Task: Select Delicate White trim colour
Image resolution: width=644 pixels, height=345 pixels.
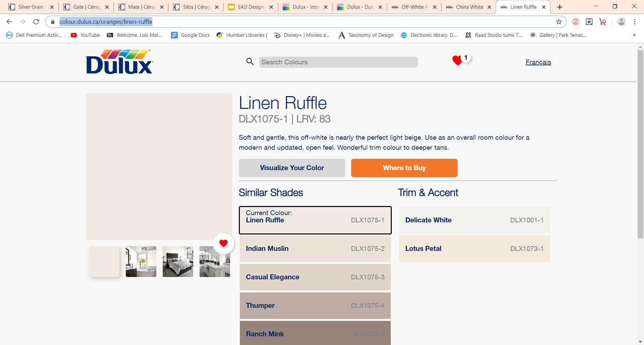Action: click(475, 220)
